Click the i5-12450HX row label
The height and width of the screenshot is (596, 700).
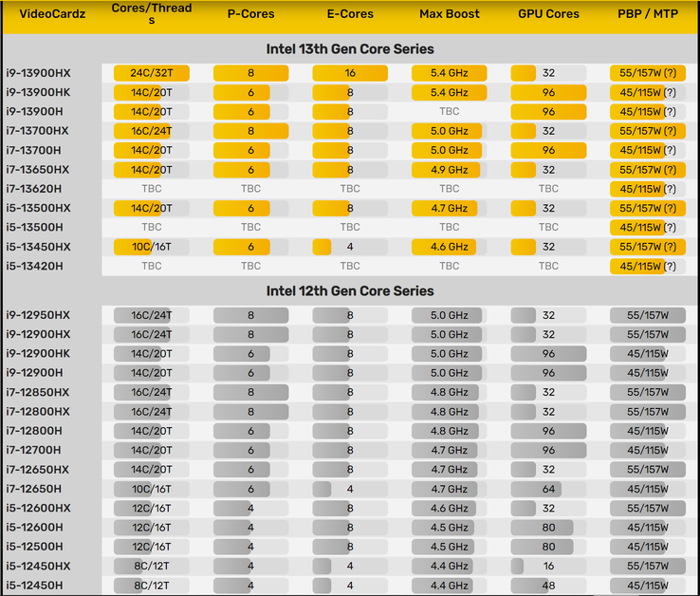(38, 566)
